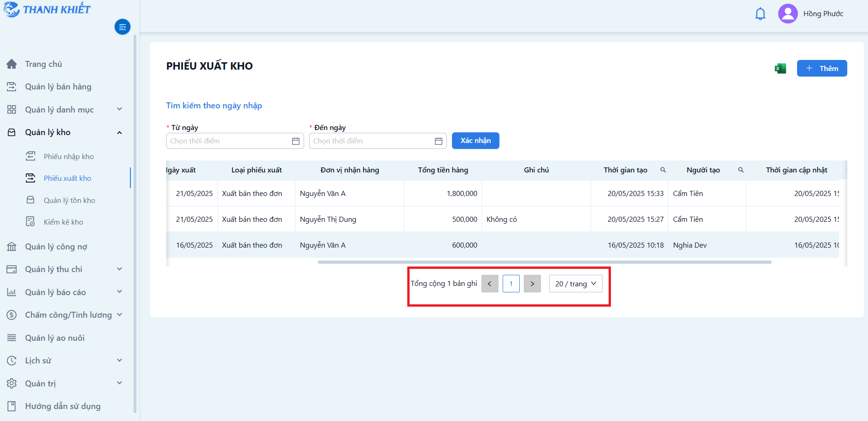Click Phiếu nhập kho icon
Screen dimensions: 868x421
coord(30,156)
